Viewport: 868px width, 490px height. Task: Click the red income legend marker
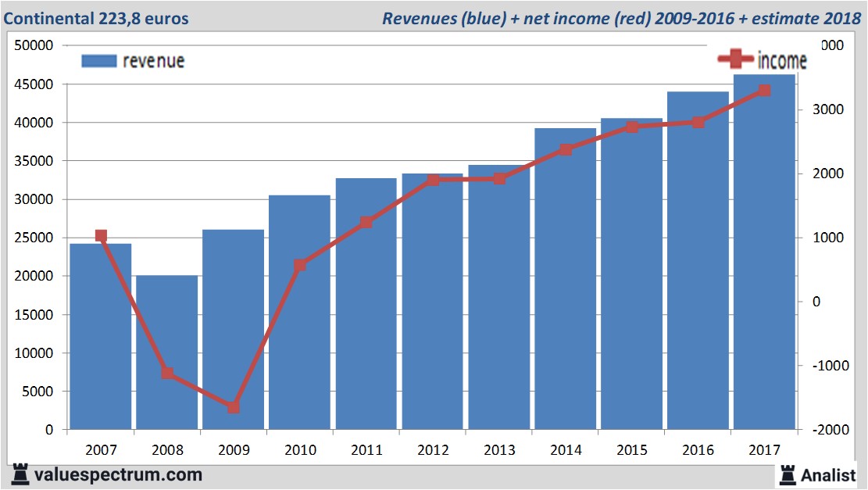(736, 59)
